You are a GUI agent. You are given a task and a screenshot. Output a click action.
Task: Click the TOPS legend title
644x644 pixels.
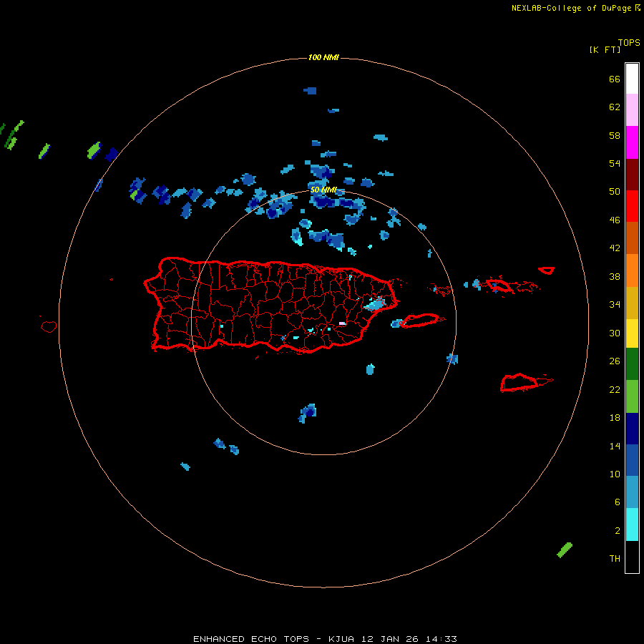(x=629, y=42)
